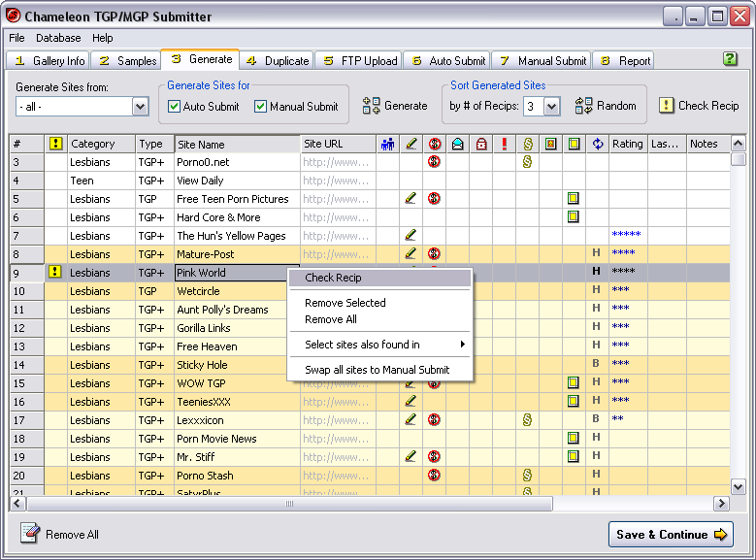Expand Select sites also found in submenu
This screenshot has width=756, height=560.
[379, 345]
